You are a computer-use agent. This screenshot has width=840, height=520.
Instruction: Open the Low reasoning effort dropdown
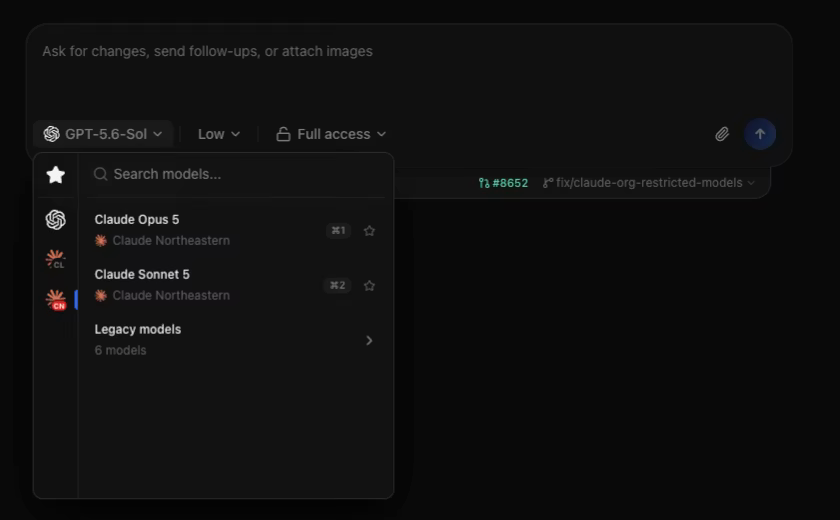point(219,134)
